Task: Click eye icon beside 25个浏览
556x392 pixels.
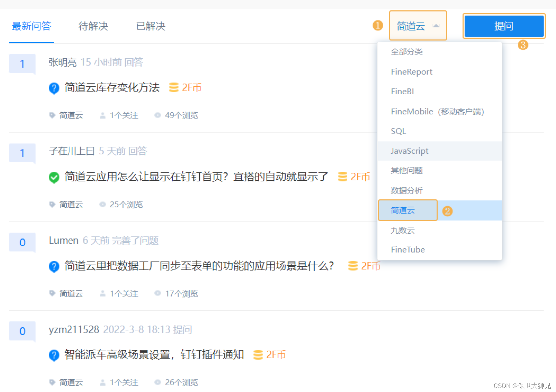Action: click(x=103, y=204)
